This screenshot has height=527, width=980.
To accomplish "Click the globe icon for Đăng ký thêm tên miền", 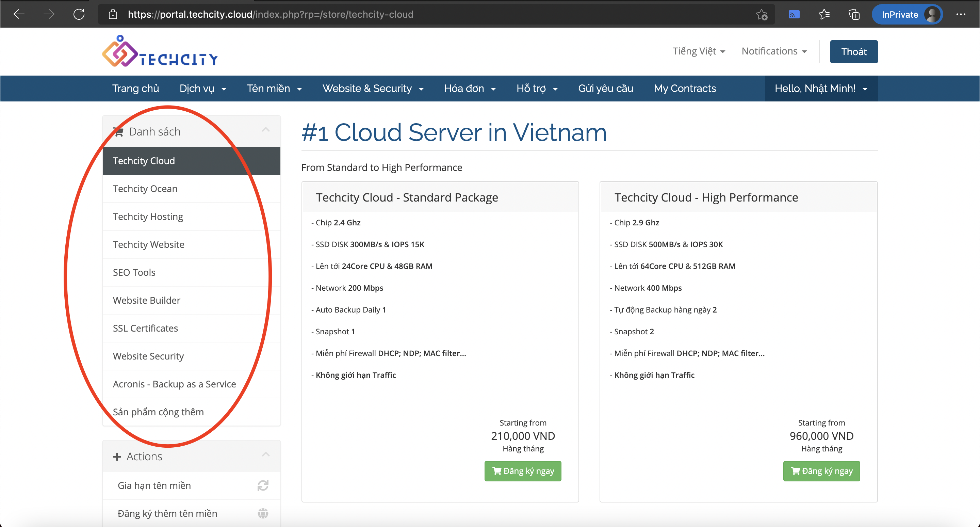I will click(263, 513).
